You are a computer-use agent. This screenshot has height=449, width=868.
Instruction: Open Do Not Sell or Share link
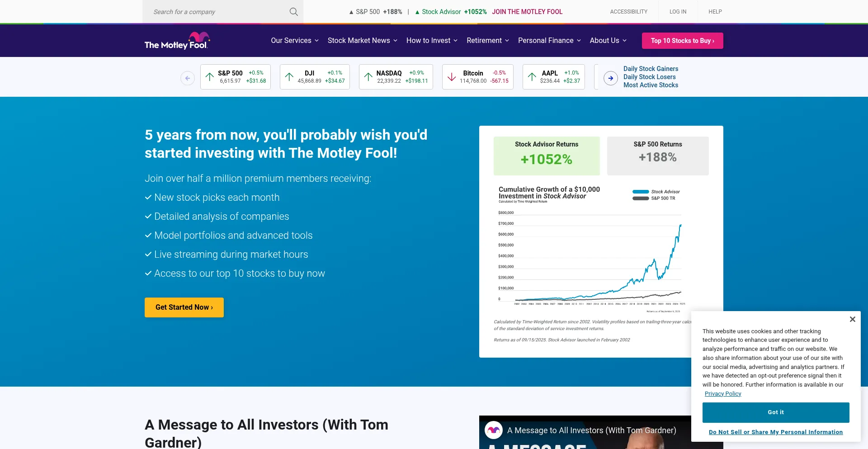coord(775,432)
